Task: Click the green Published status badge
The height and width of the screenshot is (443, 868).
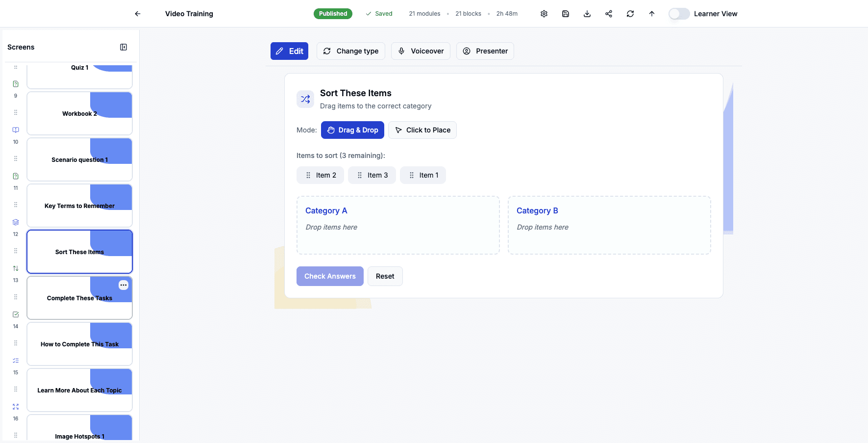Action: point(333,13)
